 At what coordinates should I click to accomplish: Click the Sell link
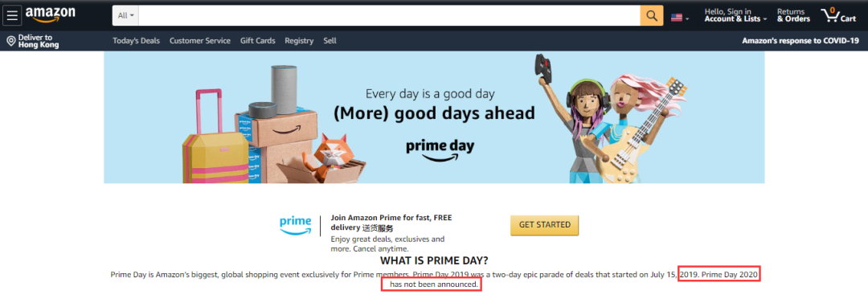pos(330,40)
